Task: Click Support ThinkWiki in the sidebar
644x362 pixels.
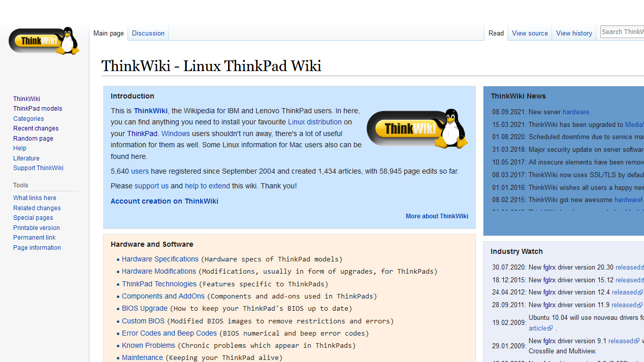Action: (x=39, y=168)
